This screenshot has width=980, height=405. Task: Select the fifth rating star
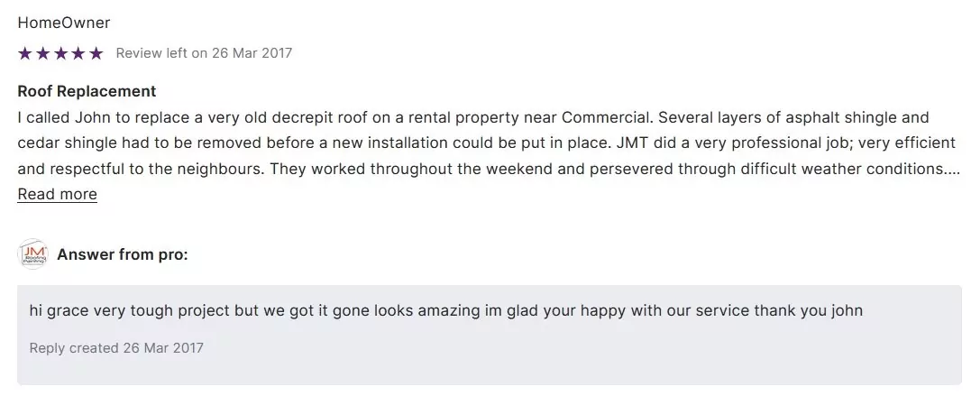click(96, 53)
